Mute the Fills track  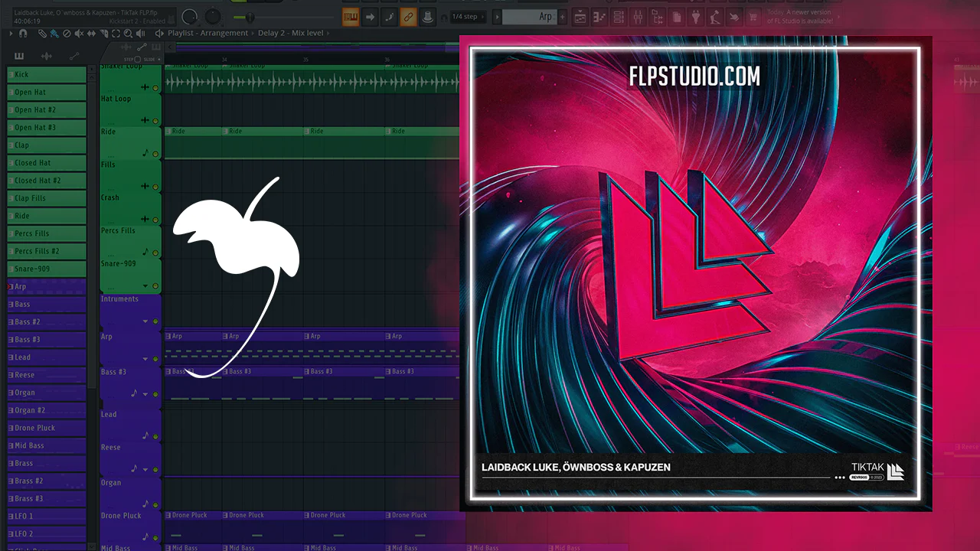(155, 186)
